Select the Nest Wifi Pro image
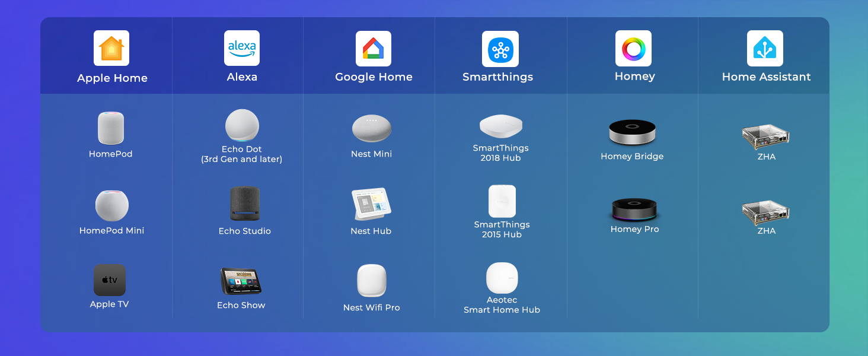This screenshot has width=868, height=356. click(372, 281)
